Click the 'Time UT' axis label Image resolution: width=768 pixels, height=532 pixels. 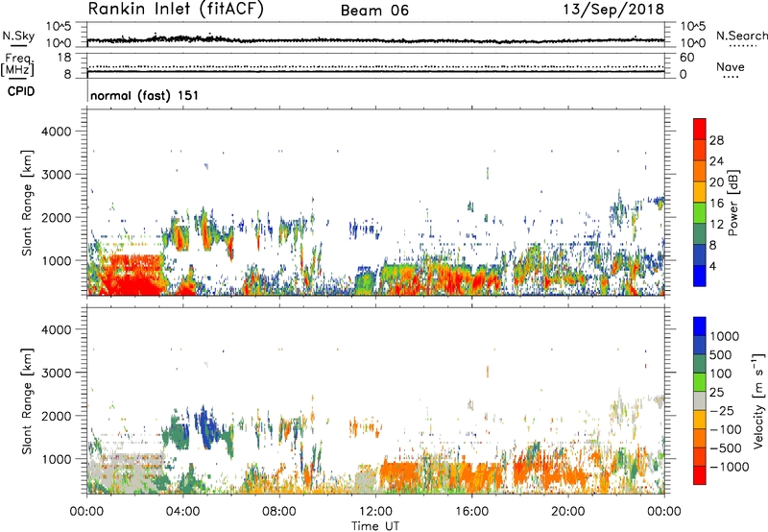click(375, 526)
